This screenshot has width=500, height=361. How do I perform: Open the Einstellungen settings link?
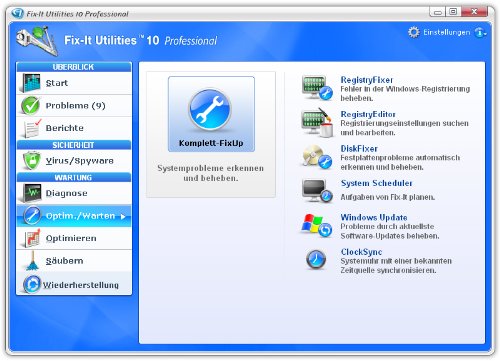(x=447, y=32)
